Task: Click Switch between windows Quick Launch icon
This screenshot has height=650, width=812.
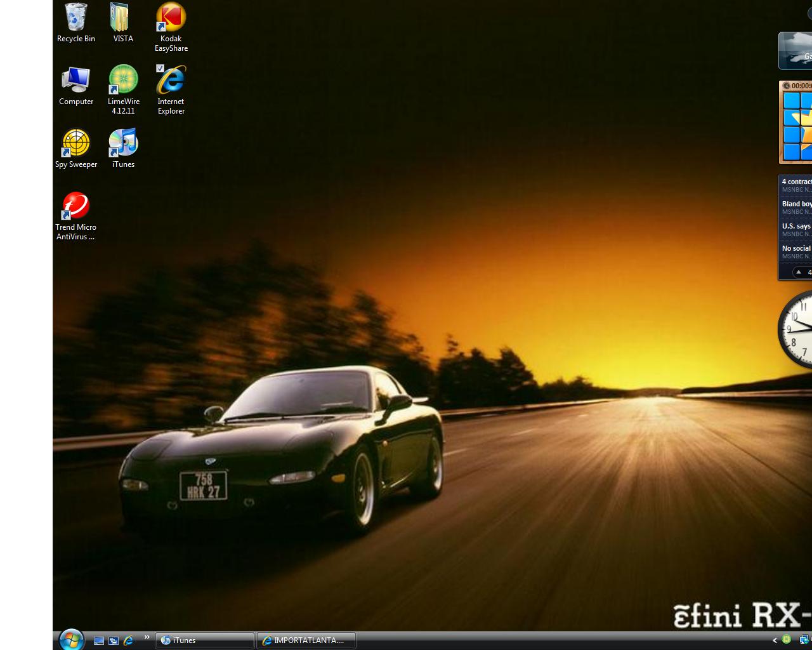Action: point(114,640)
